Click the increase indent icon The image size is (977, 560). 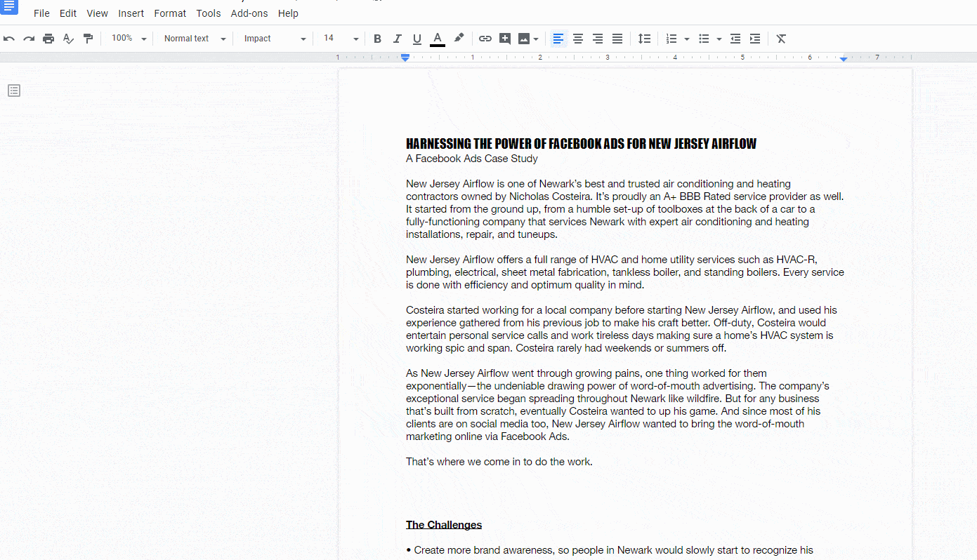pos(755,39)
